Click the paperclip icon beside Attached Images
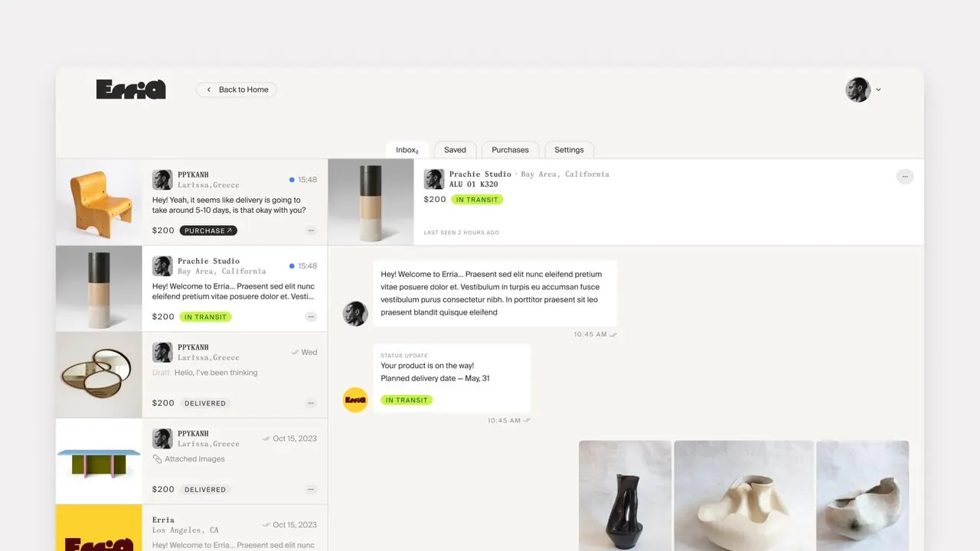Image resolution: width=980 pixels, height=551 pixels. pyautogui.click(x=157, y=459)
